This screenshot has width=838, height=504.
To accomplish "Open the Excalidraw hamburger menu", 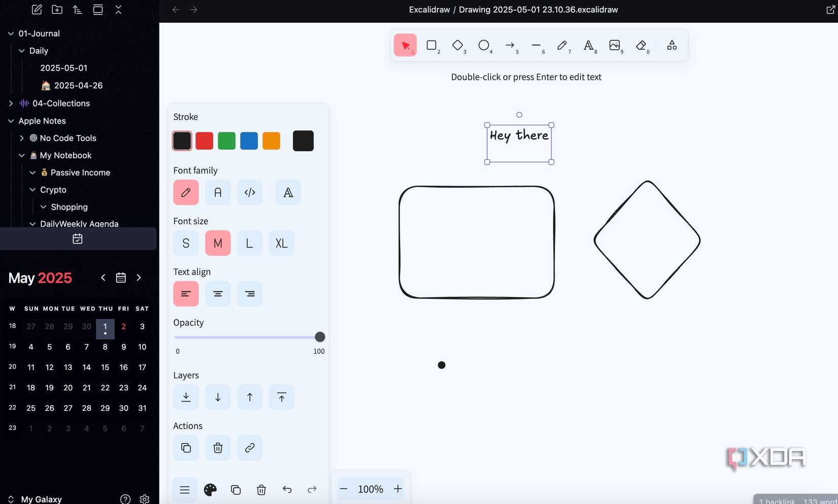I will [184, 489].
